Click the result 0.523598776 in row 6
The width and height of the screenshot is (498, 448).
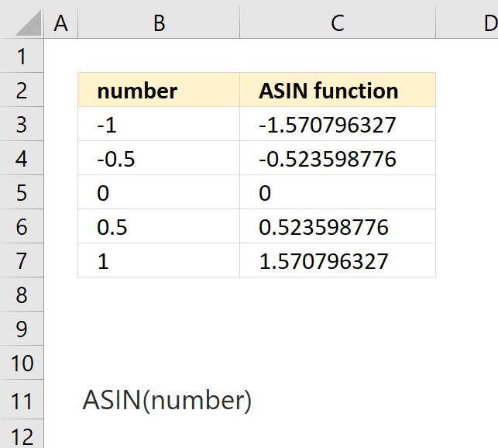338,226
